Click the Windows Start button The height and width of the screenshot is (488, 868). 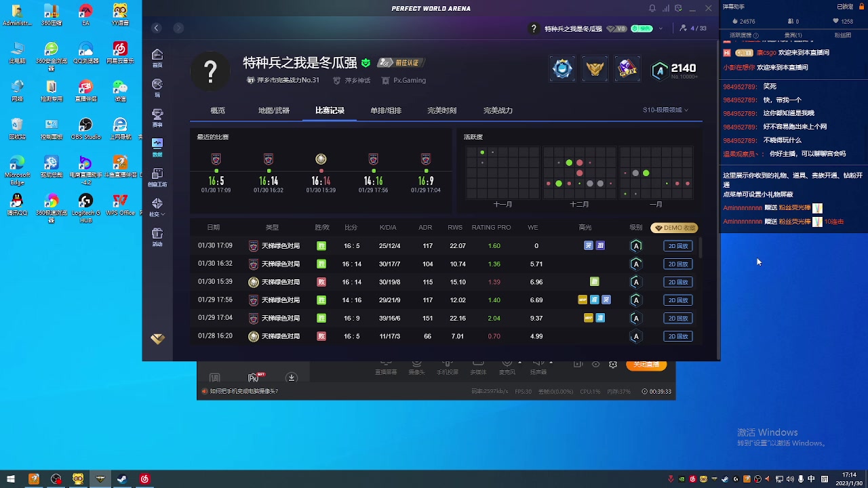coord(11,479)
